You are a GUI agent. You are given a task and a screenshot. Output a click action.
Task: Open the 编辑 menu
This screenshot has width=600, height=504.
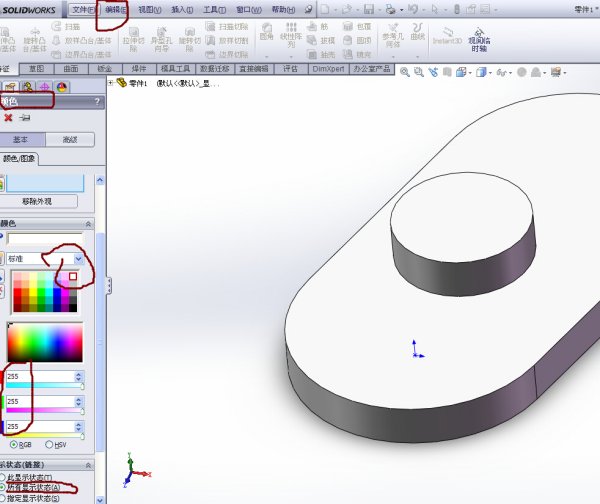coord(116,9)
